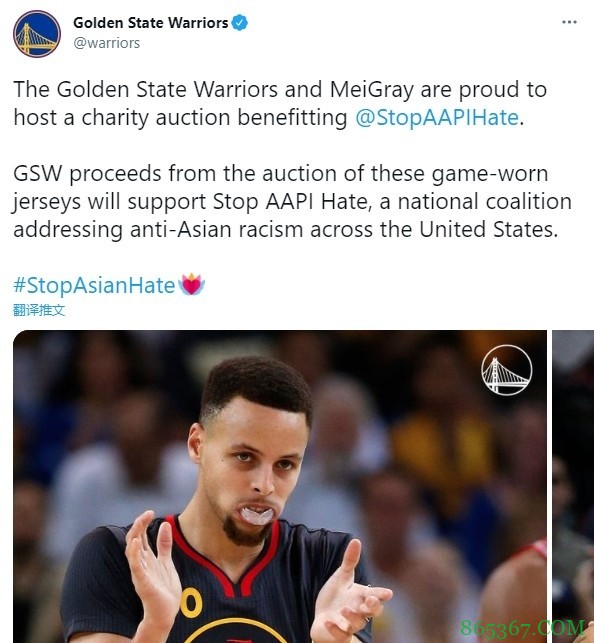Image resolution: width=594 pixels, height=643 pixels.
Task: Open the @warriors handle link
Action: [x=107, y=43]
